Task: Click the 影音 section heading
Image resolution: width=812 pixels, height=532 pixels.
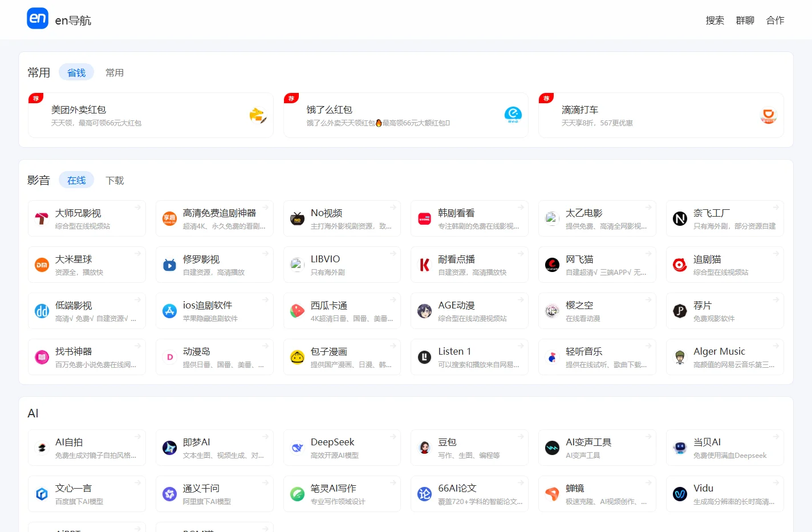Action: click(39, 180)
